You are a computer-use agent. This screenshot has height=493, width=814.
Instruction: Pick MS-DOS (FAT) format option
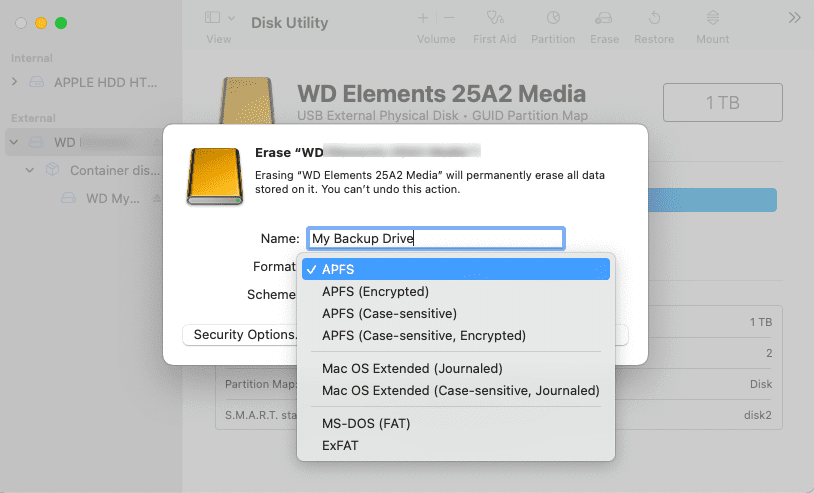click(x=366, y=423)
